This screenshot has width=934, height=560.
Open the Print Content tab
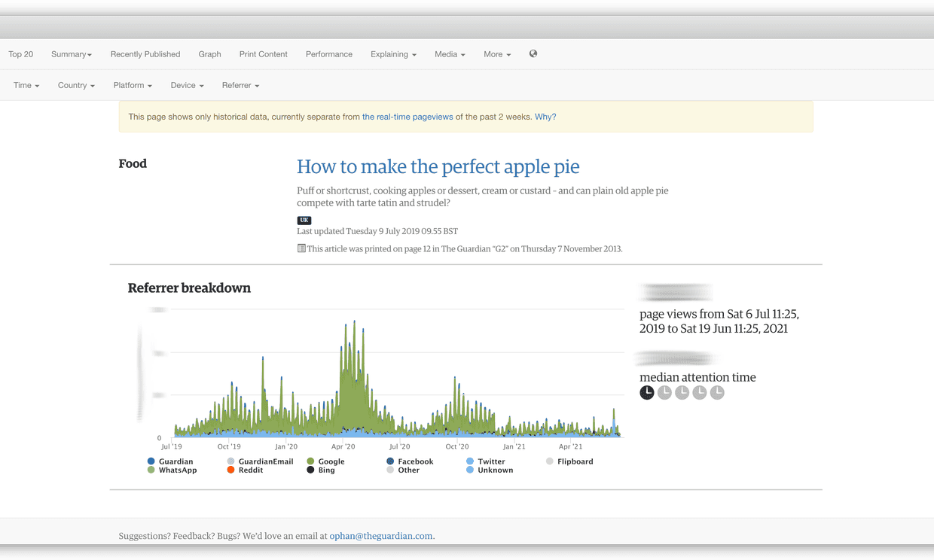[263, 54]
